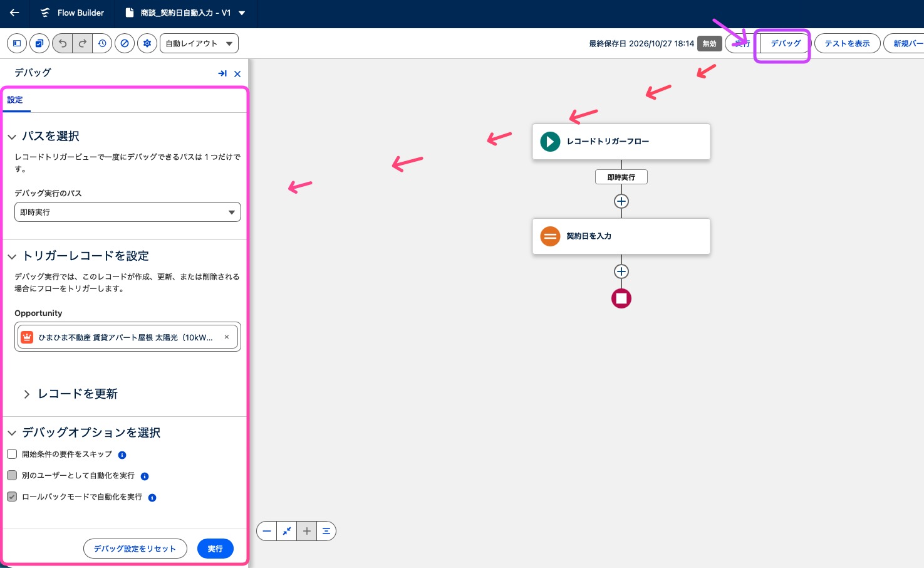The image size is (924, 568).
Task: Zoom out the canvas with minus icon
Action: pos(267,531)
